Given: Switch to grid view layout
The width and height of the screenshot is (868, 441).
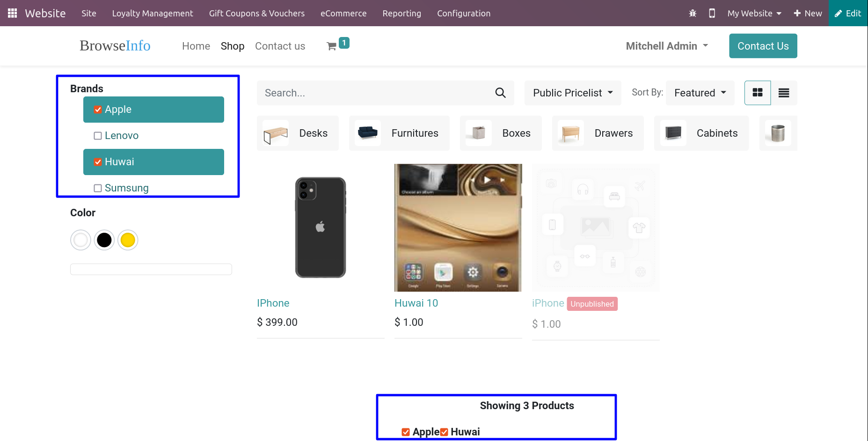Looking at the screenshot, I should pos(758,93).
